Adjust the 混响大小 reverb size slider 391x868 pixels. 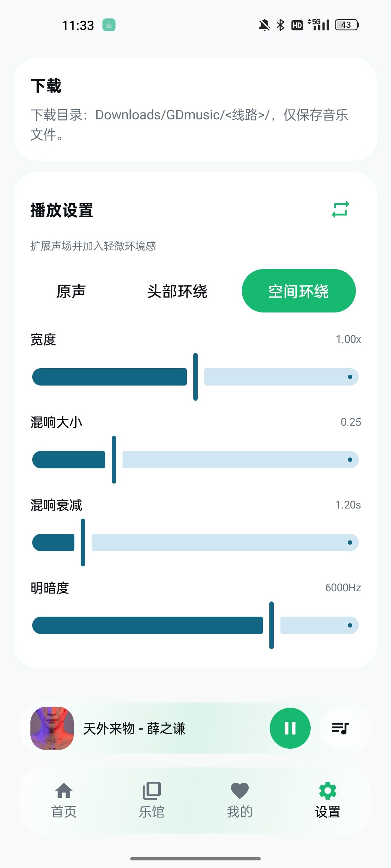(195, 460)
